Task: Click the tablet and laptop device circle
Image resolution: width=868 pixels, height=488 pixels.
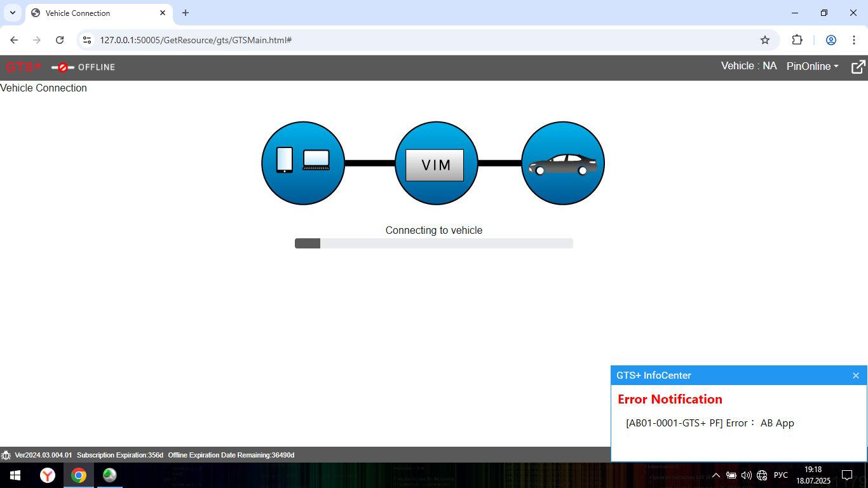Action: click(x=303, y=163)
